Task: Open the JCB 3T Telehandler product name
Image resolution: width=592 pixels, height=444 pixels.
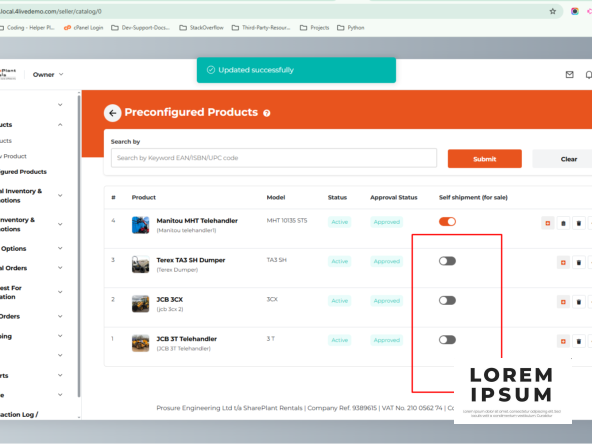Action: coord(187,339)
